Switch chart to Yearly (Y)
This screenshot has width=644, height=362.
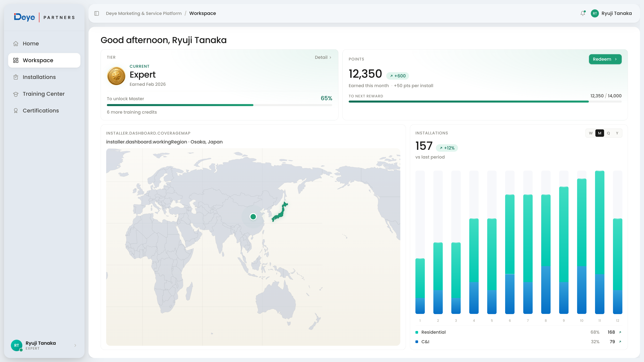[x=617, y=133]
